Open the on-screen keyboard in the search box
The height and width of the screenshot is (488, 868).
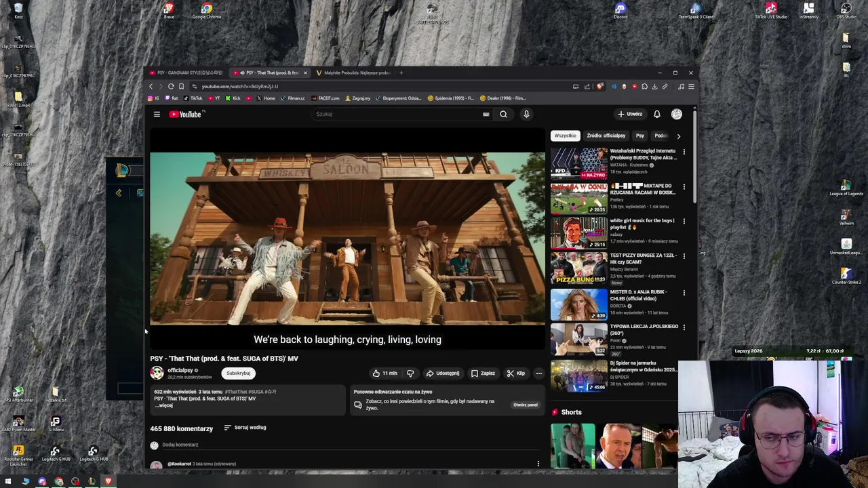click(486, 114)
